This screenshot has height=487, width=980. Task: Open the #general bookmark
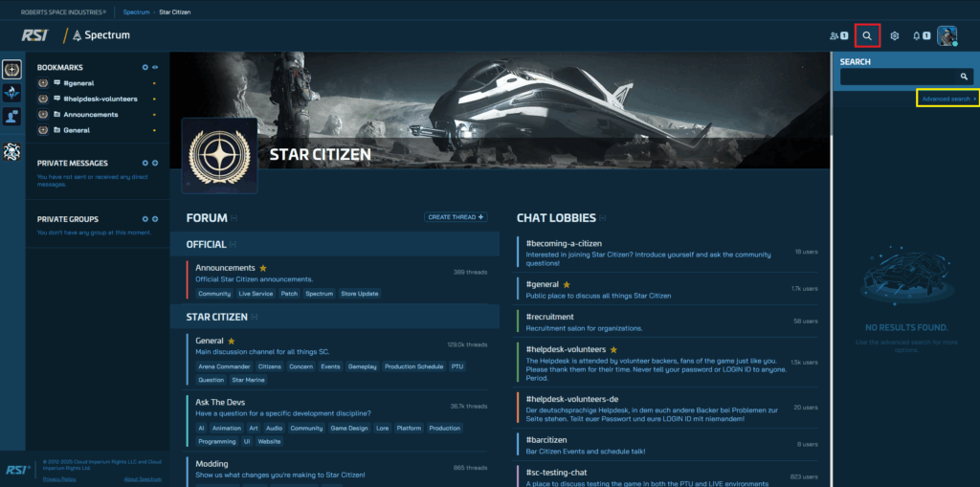[78, 82]
